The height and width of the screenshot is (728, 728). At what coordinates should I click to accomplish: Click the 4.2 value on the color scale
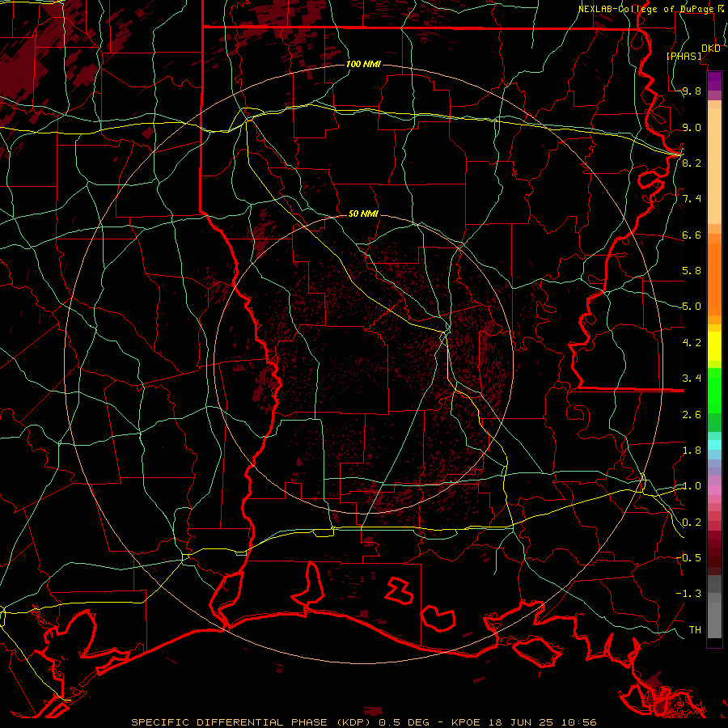point(692,343)
